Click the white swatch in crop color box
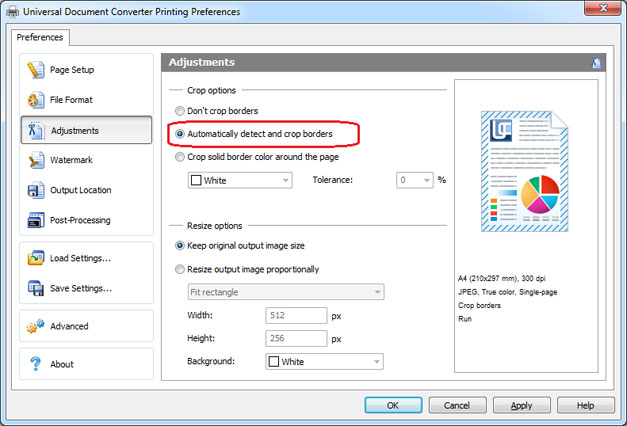627x426 pixels. pyautogui.click(x=196, y=180)
